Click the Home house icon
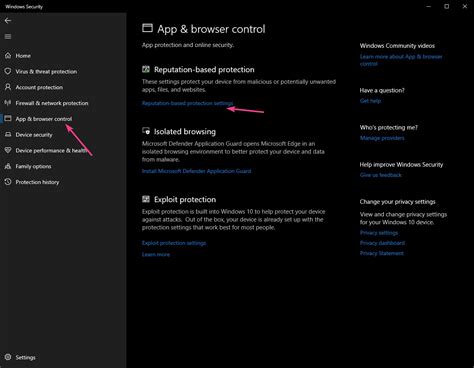 pyautogui.click(x=8, y=56)
